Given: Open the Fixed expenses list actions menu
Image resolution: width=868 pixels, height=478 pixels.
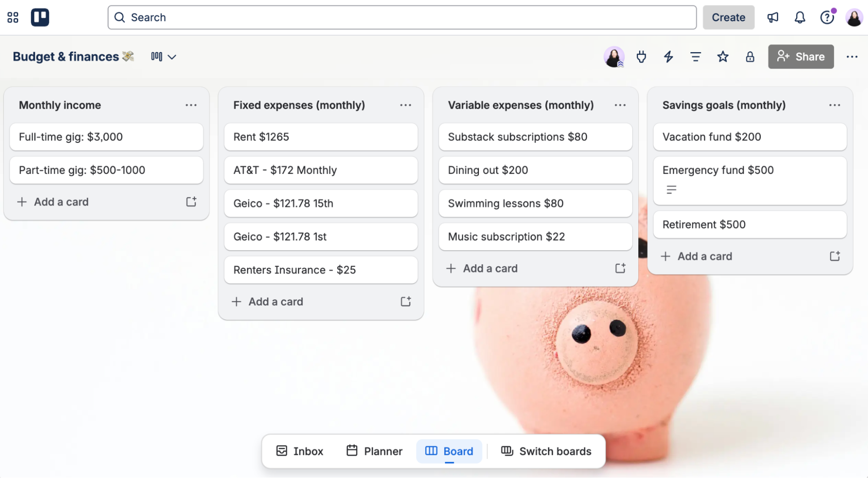Looking at the screenshot, I should tap(406, 105).
